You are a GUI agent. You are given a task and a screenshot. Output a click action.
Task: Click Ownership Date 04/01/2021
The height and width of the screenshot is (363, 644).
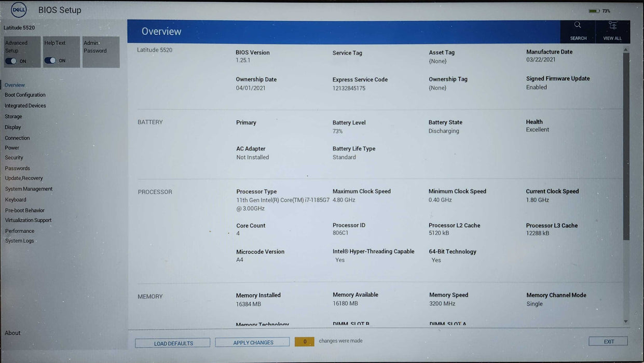[251, 88]
